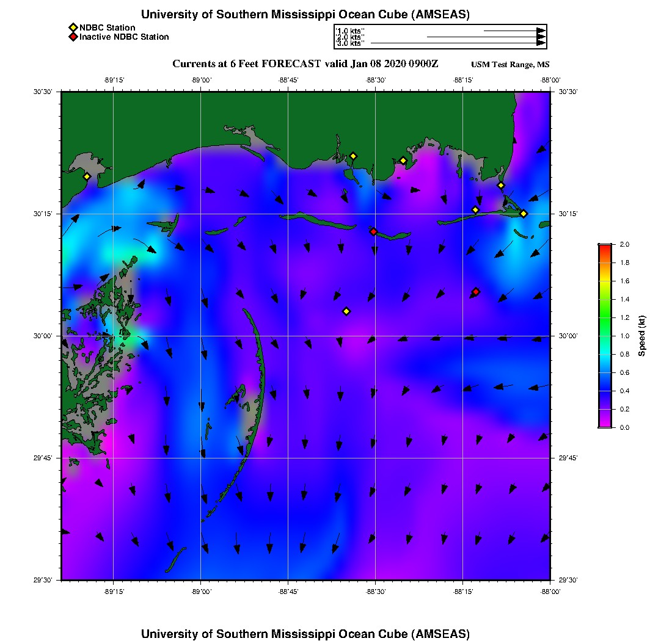Click the '2.0' tick label on the colorbar
The width and height of the screenshot is (672, 641).
pos(624,245)
